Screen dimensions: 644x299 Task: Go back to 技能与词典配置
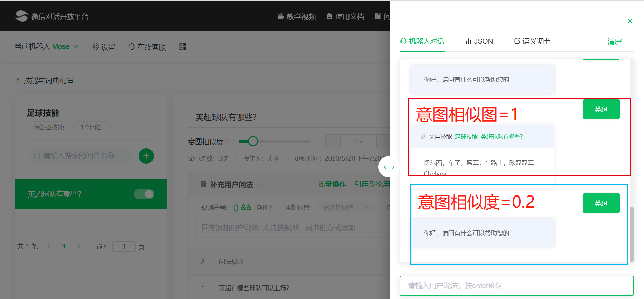coord(45,81)
